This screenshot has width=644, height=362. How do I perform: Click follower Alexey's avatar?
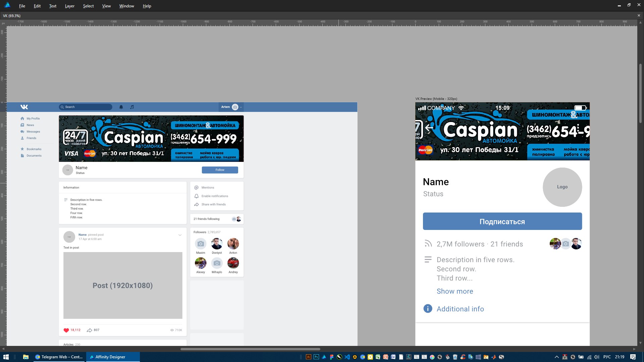point(201,263)
